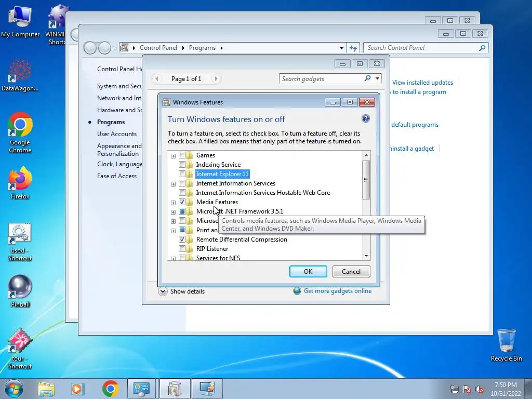
Task: Expand the Microsoft .NET Framework 3.5.1 node
Action: [x=173, y=212]
